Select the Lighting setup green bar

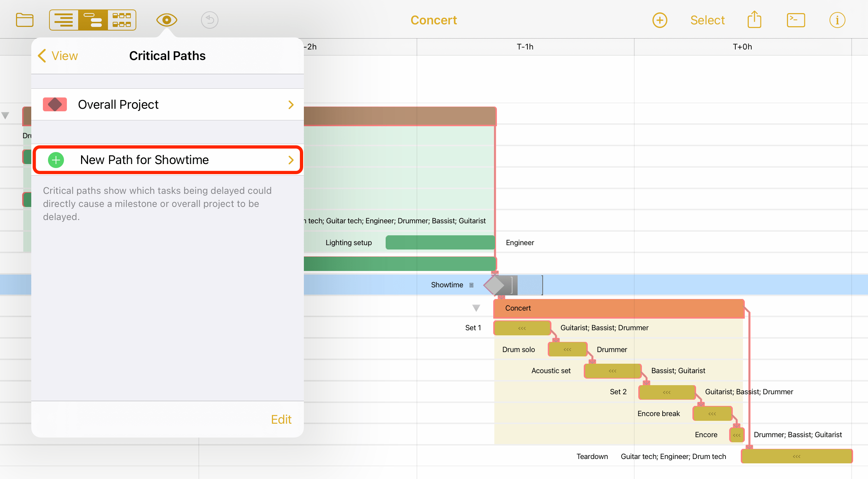[440, 243]
